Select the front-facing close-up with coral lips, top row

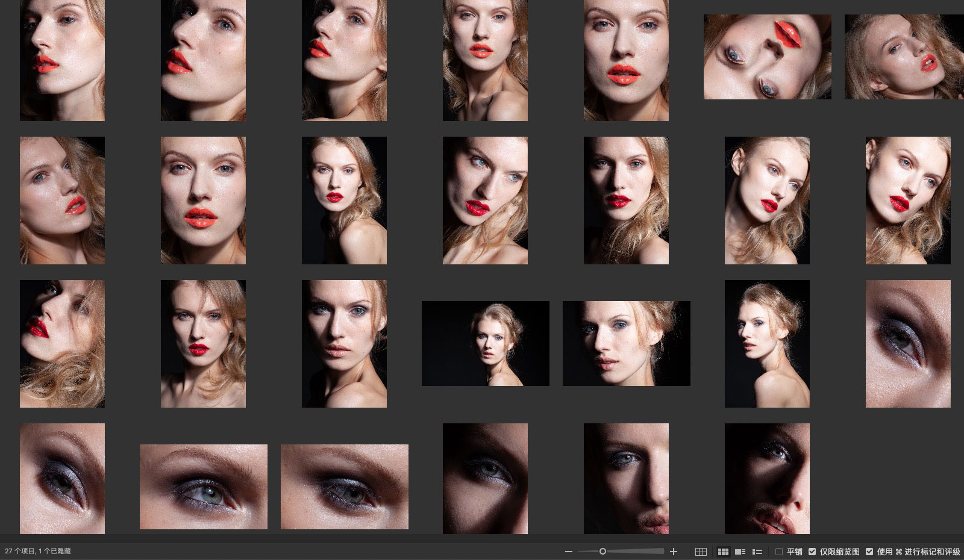626,60
